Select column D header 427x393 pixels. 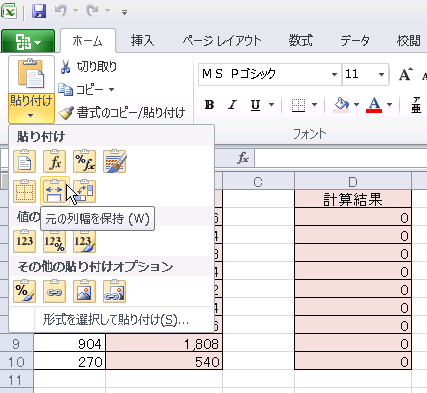coord(353,182)
